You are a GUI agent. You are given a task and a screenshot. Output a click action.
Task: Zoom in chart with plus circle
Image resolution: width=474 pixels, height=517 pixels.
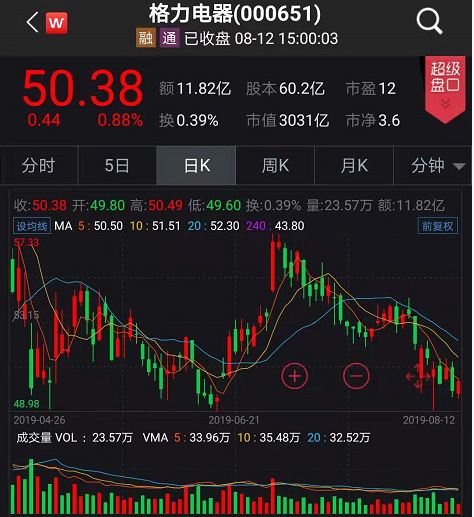pos(295,376)
